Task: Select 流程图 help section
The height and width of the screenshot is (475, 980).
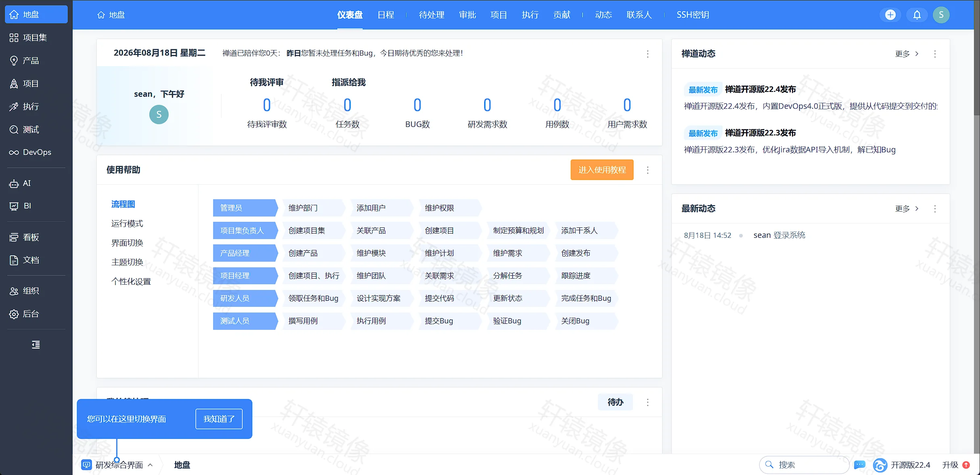Action: 123,204
